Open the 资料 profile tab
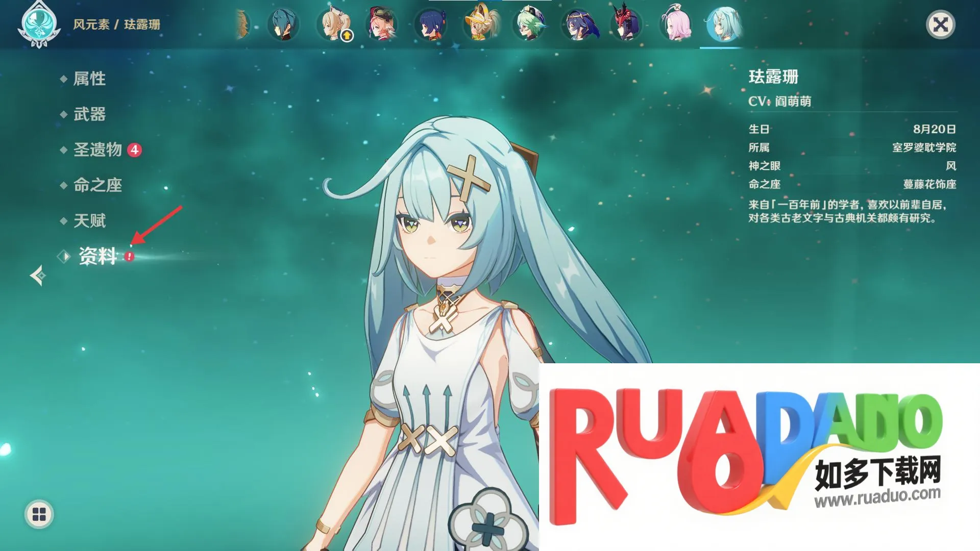Viewport: 980px width, 551px height. coord(97,256)
